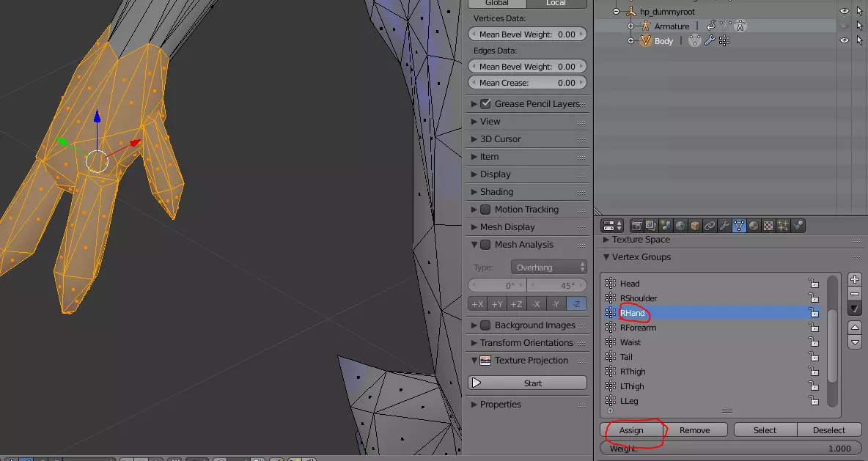Open the Mesh Analysis Type dropdown (Overhang)
The image size is (868, 461).
548,268
